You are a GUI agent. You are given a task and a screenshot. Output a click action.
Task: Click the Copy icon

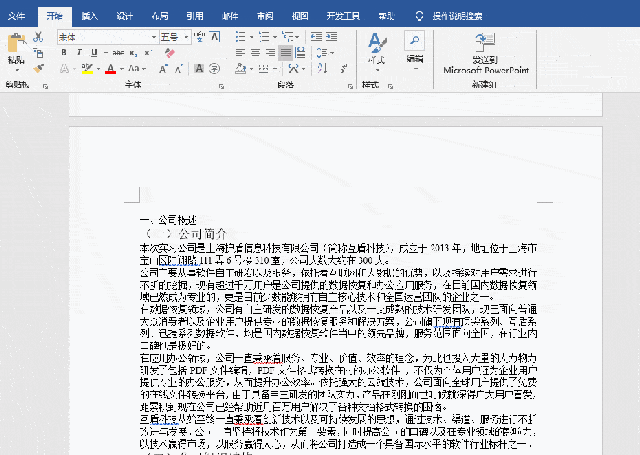tap(38, 53)
